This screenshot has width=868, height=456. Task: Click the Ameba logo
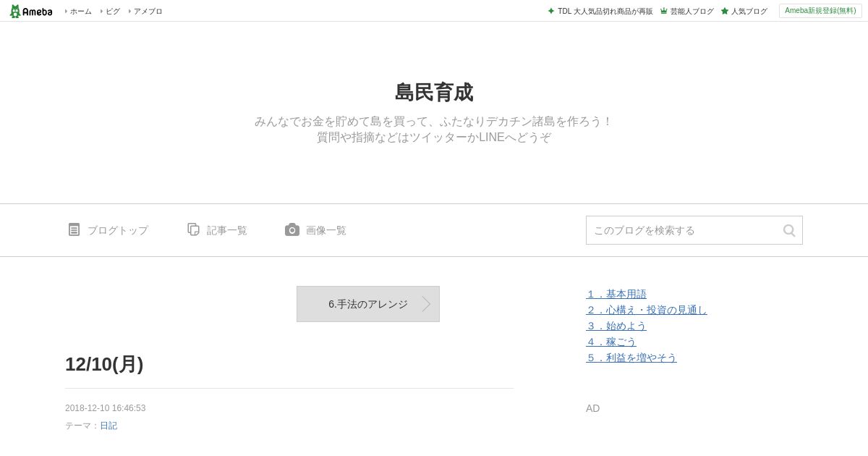coord(31,11)
